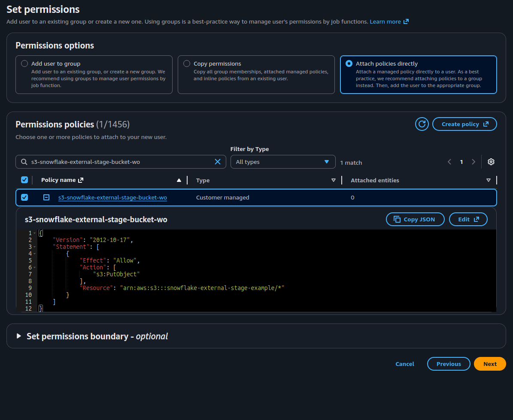
Task: Click the Attached entities value 0
Action: [352, 197]
